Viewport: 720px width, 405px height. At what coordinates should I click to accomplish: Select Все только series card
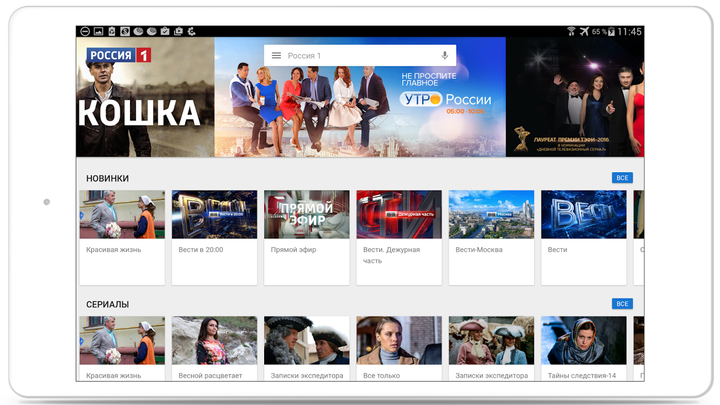(398, 349)
